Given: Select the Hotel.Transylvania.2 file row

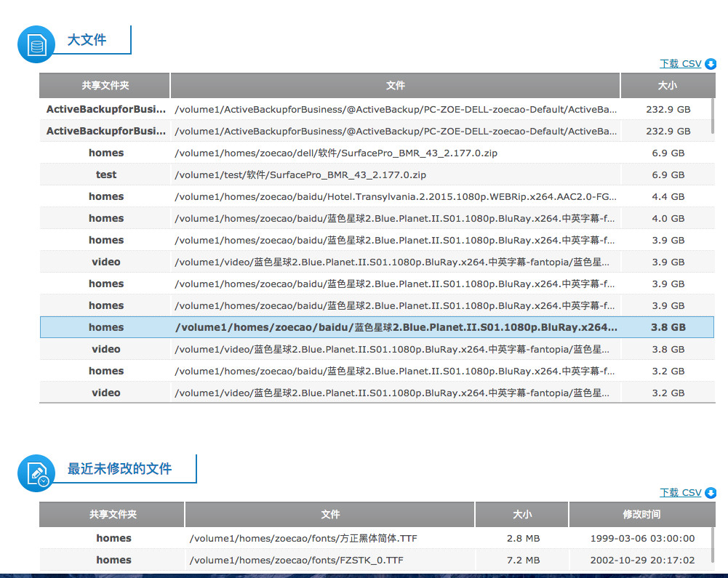Looking at the screenshot, I should [x=377, y=196].
